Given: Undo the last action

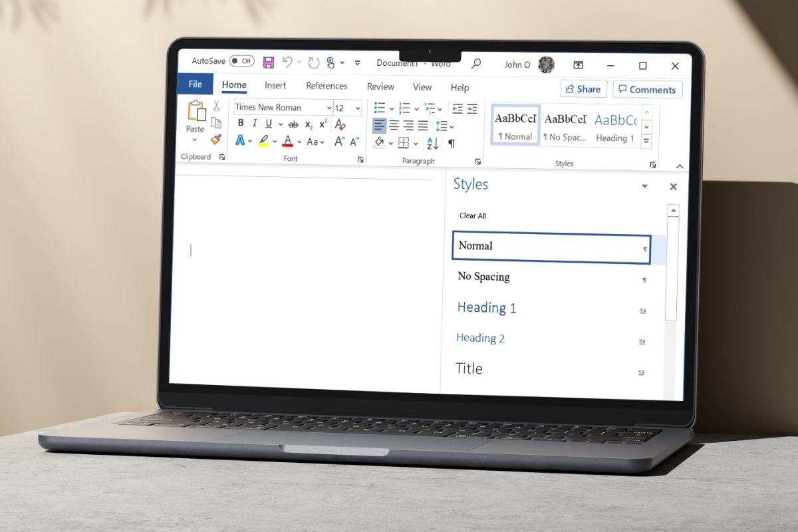Looking at the screenshot, I should (287, 62).
